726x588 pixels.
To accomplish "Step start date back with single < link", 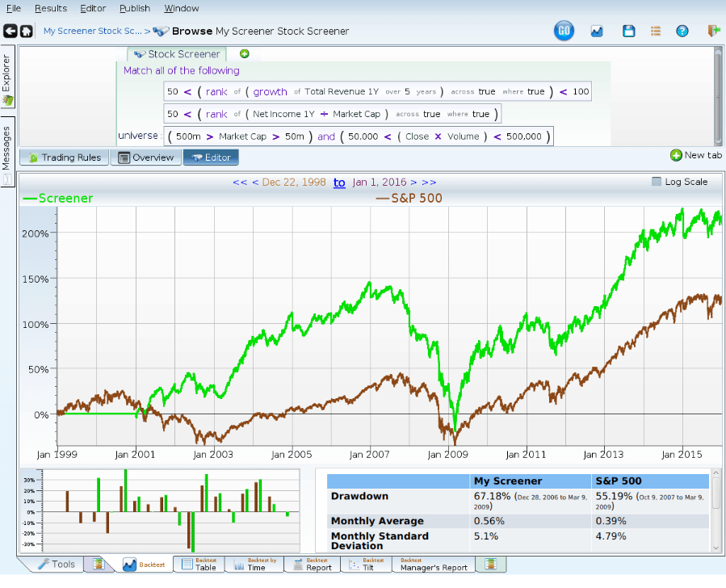I will click(255, 182).
